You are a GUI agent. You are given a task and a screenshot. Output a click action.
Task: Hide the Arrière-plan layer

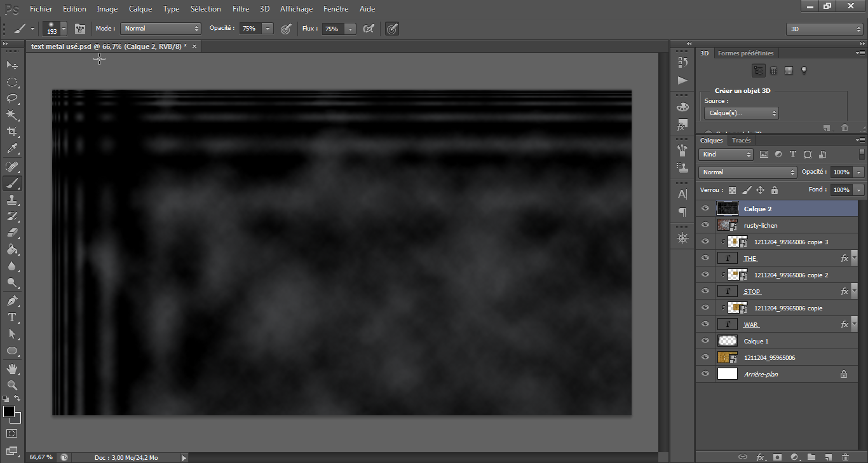[x=705, y=374]
